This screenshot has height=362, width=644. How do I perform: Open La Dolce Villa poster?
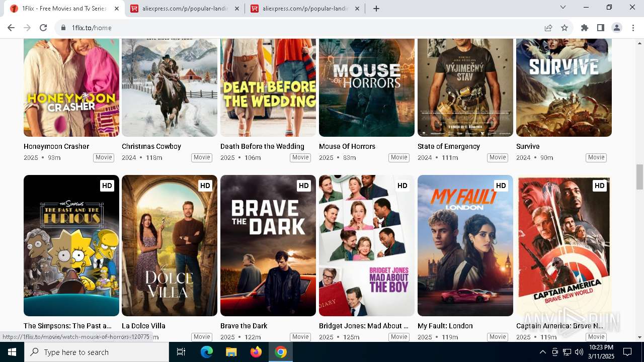(x=170, y=245)
